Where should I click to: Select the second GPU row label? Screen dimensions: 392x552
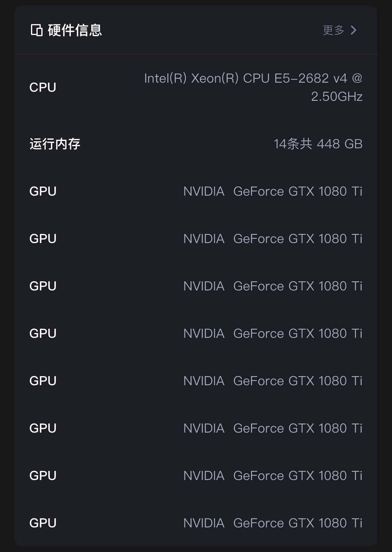(x=43, y=239)
